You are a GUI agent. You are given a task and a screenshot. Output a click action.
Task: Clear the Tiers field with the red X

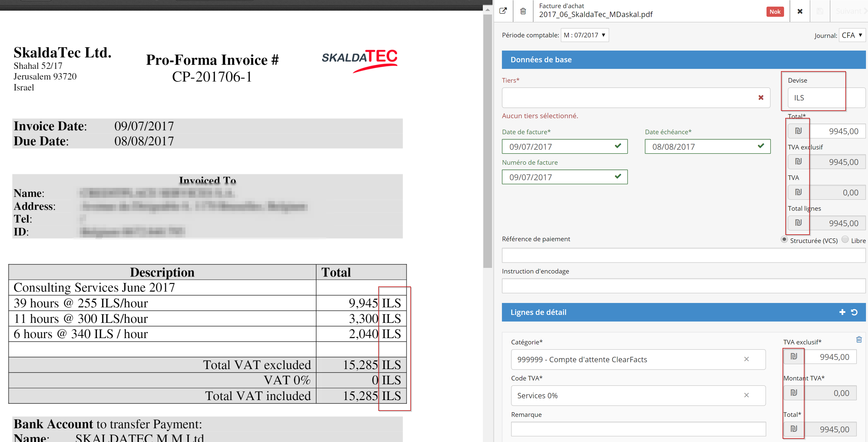(x=760, y=98)
